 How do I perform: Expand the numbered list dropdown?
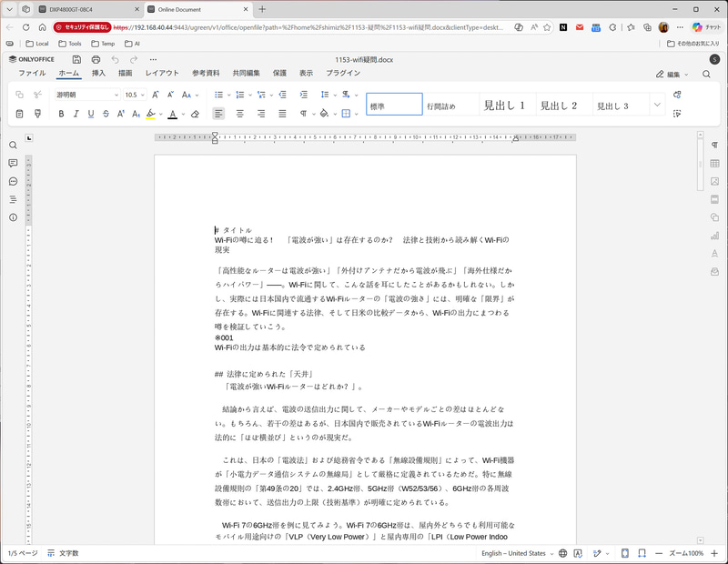(249, 96)
